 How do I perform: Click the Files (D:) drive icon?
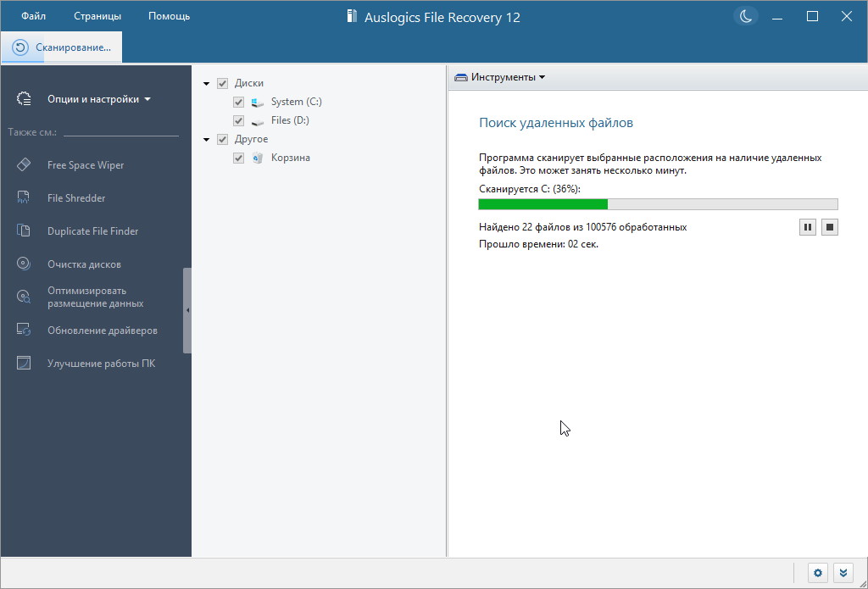tap(258, 121)
